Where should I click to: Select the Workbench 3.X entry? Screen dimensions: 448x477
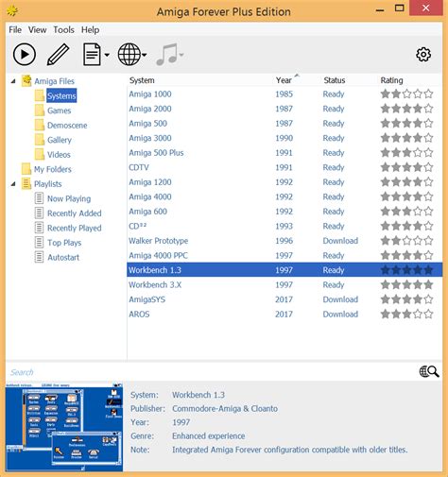(x=155, y=285)
